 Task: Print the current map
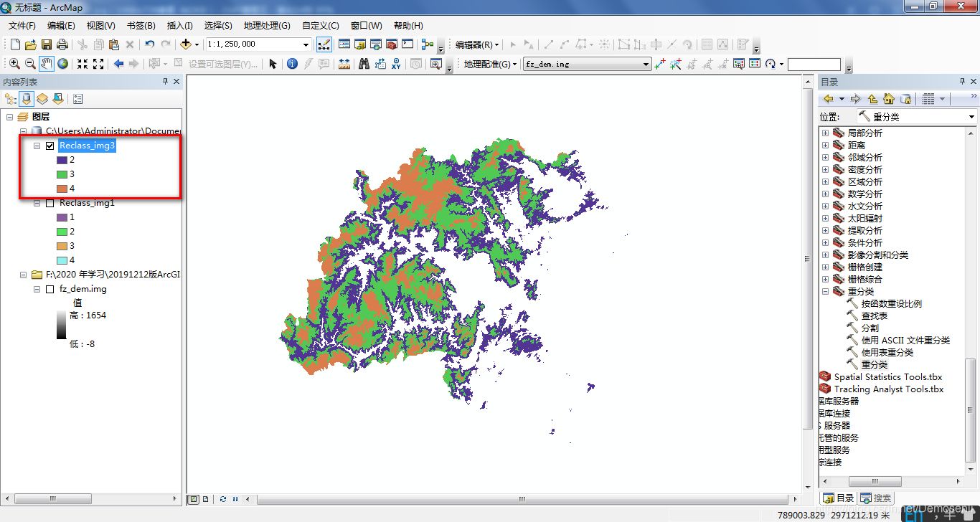pos(62,44)
